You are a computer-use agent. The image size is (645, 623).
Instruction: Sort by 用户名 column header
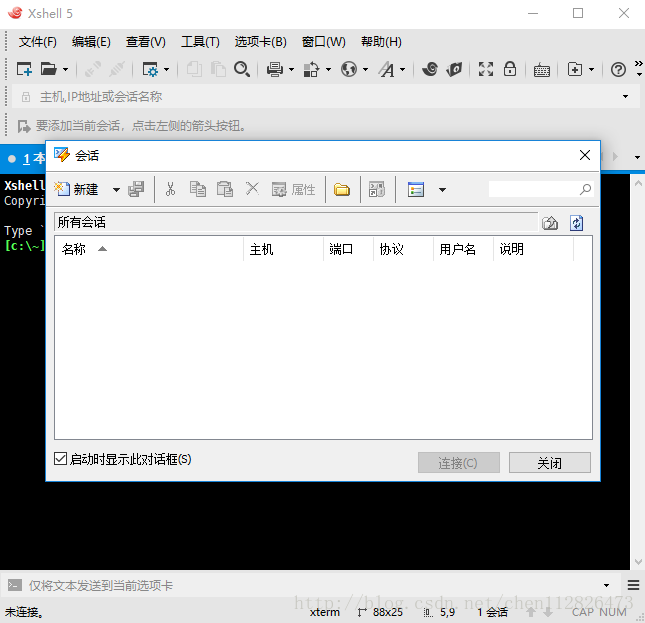tap(463, 249)
